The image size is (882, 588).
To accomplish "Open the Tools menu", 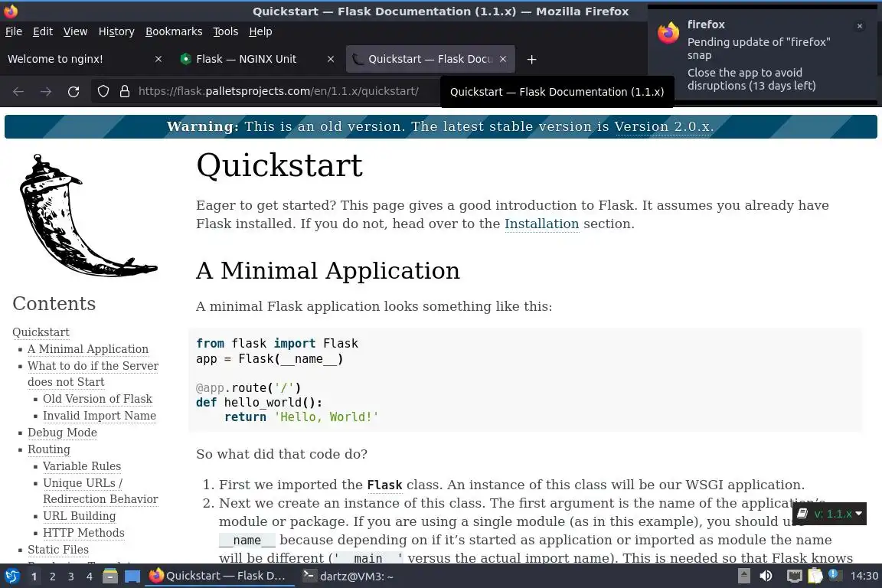I will point(226,31).
